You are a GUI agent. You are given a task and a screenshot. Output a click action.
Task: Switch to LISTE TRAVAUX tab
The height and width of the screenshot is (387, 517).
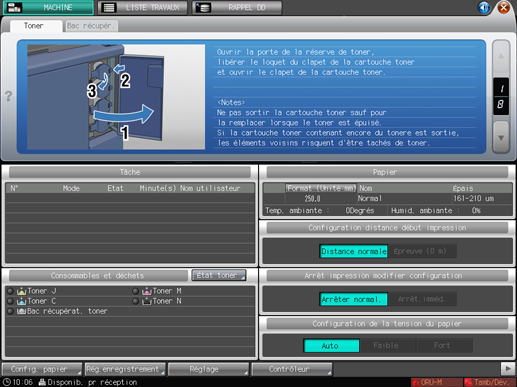coord(144,7)
